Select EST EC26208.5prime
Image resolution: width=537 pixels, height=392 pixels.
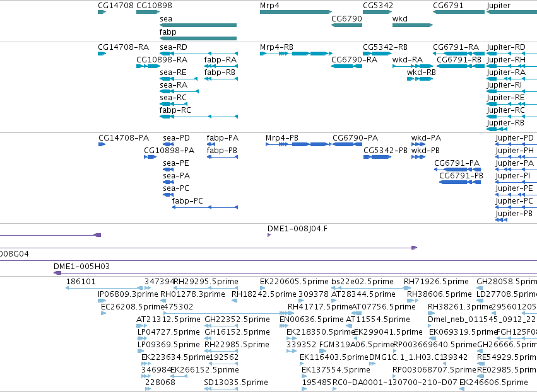tap(103, 313)
